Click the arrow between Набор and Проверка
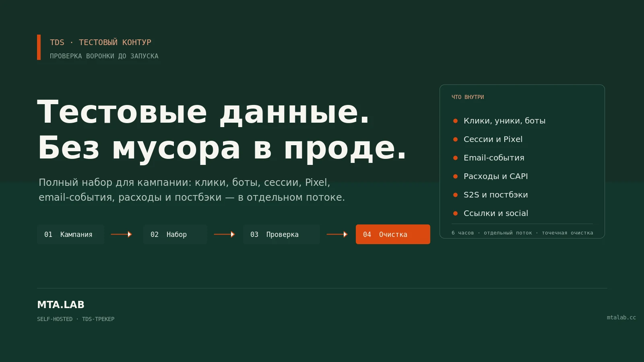The width and height of the screenshot is (644, 362). coord(225,234)
